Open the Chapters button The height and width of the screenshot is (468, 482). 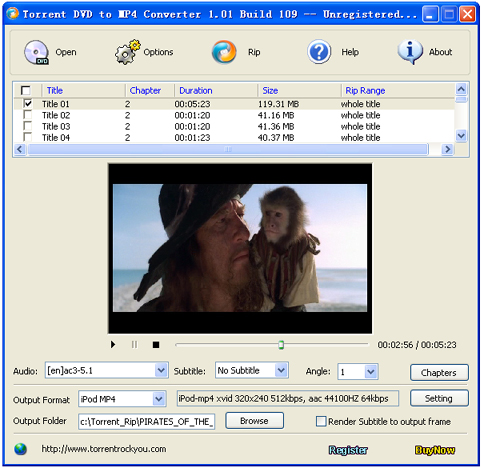[439, 372]
